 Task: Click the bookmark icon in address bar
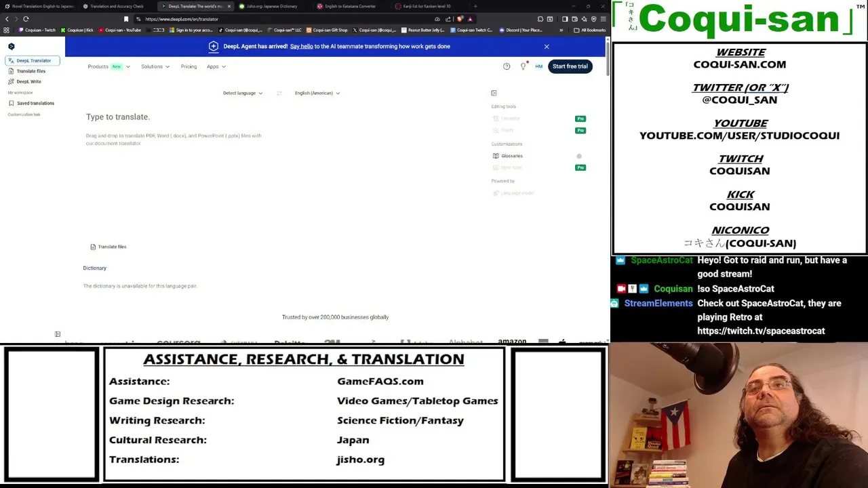125,19
